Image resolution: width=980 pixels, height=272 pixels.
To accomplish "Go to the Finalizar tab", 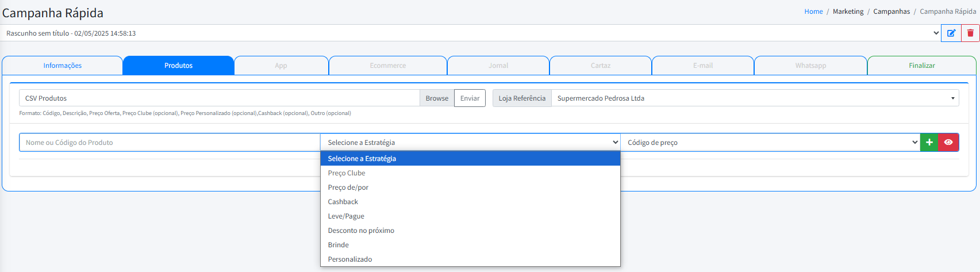I will [921, 66].
